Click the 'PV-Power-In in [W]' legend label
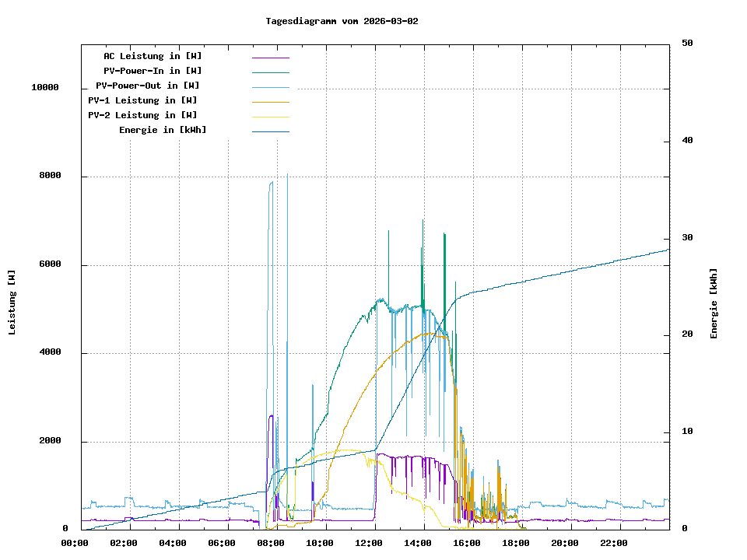 pos(153,71)
